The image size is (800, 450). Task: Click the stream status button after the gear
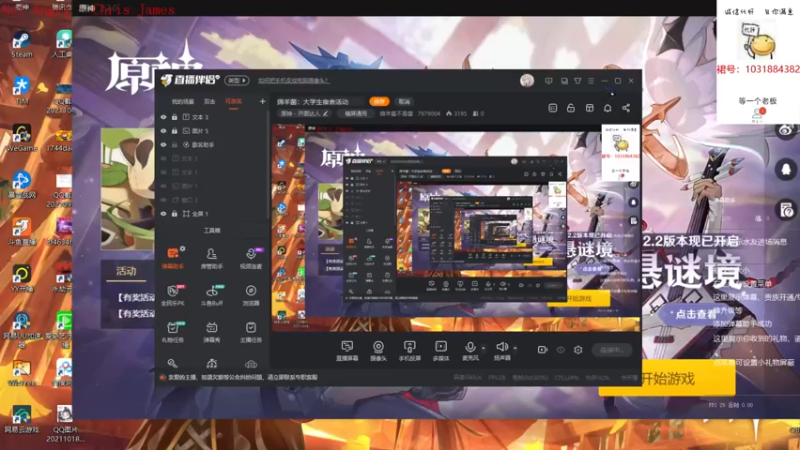tap(612, 349)
